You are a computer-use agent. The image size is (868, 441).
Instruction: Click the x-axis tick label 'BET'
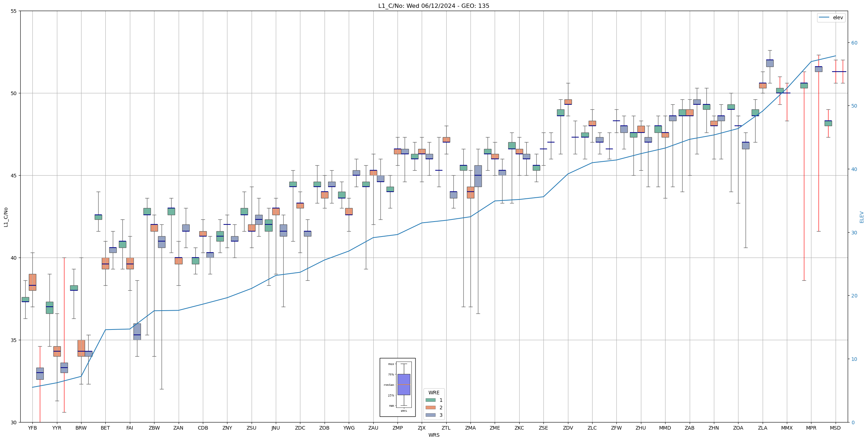pos(105,428)
